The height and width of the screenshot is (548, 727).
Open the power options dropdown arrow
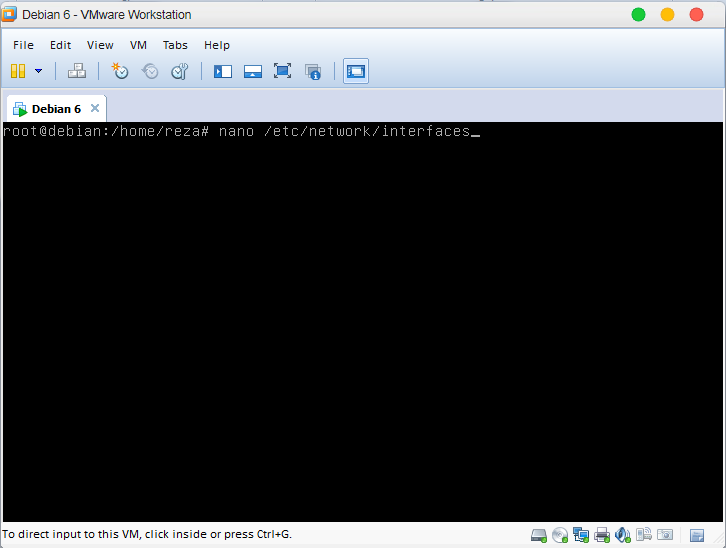coord(38,71)
